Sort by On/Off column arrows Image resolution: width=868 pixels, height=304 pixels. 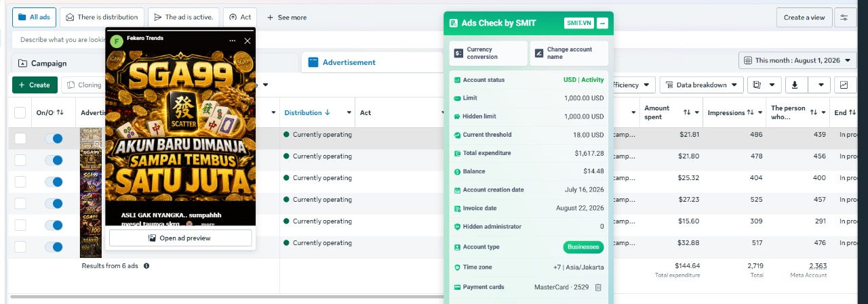(x=60, y=112)
